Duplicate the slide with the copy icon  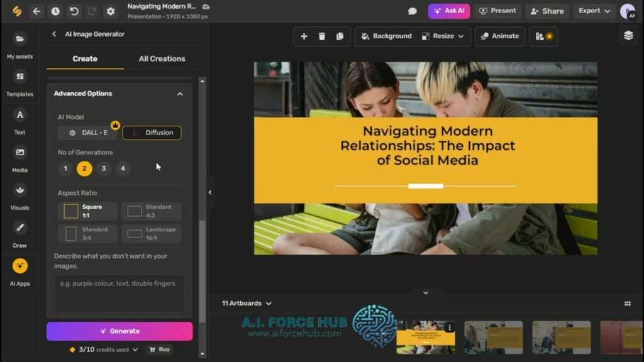coord(340,36)
